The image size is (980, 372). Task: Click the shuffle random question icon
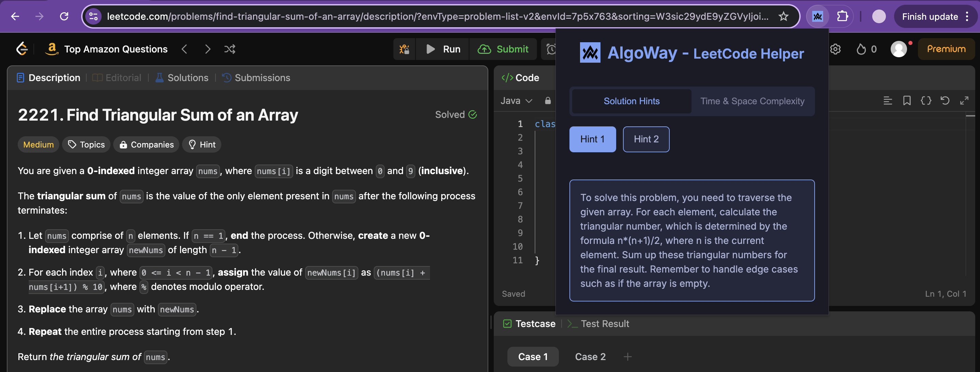229,49
